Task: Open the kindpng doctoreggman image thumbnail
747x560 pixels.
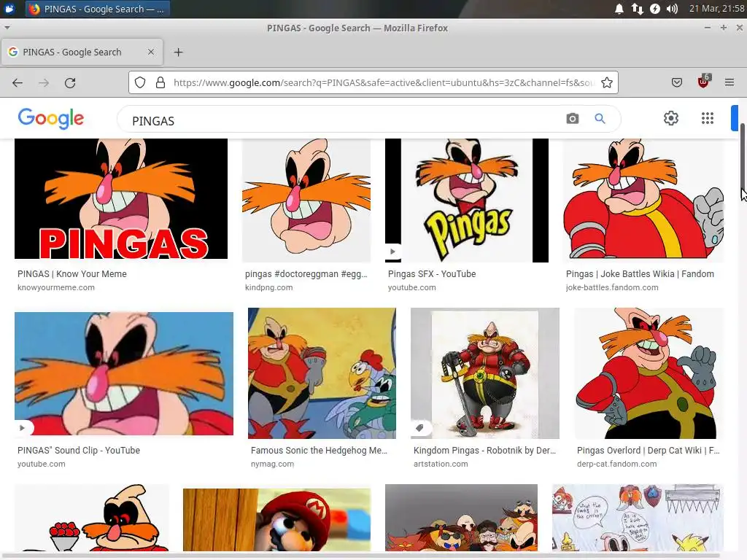Action: pyautogui.click(x=306, y=200)
